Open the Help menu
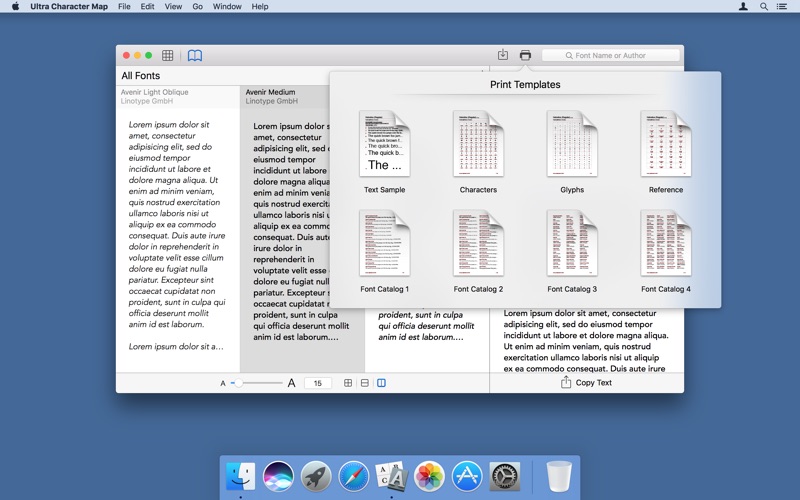 (x=260, y=7)
